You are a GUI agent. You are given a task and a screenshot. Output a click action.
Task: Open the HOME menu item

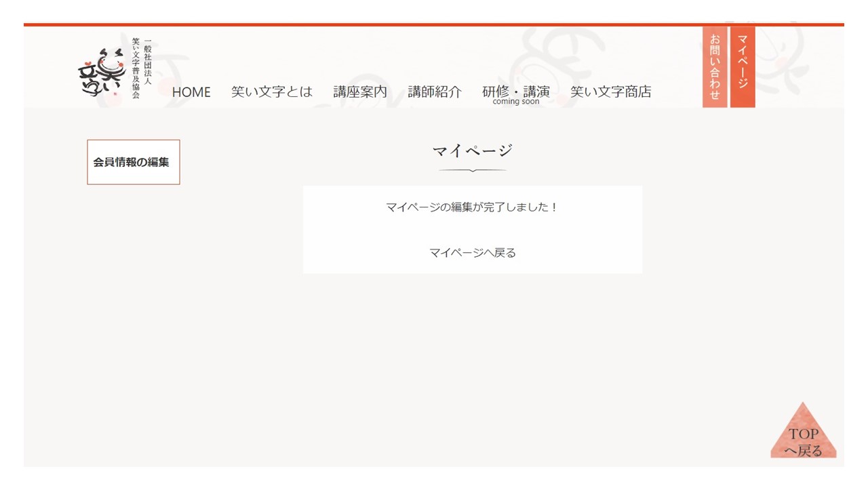click(191, 92)
